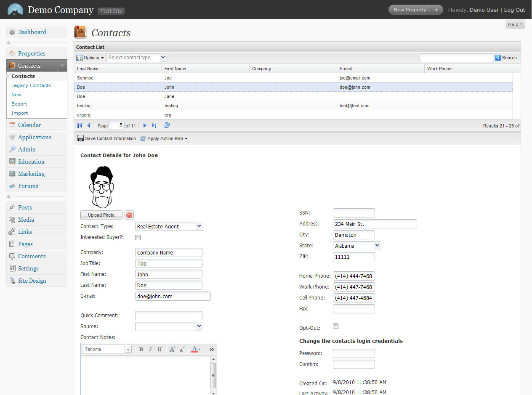Expand the Apply Action Plan menu

tap(164, 138)
